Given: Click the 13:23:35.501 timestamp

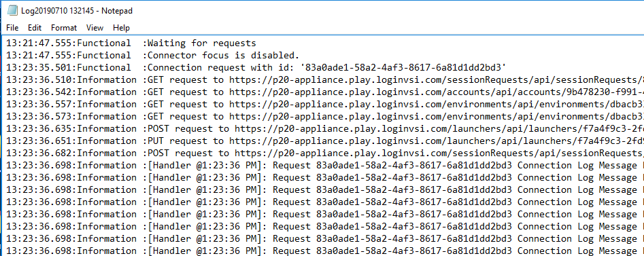Looking at the screenshot, I should point(40,68).
